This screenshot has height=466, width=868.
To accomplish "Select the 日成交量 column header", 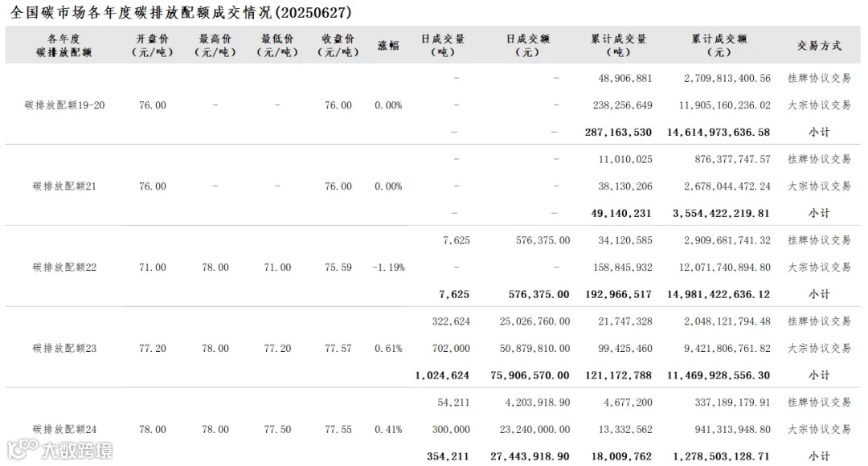I will coord(444,45).
